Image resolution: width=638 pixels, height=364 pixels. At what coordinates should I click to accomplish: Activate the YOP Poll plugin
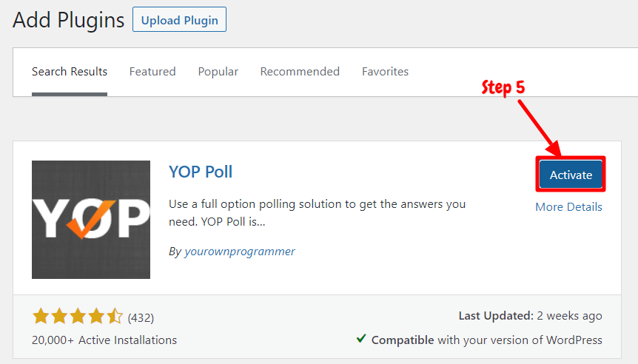(x=571, y=175)
